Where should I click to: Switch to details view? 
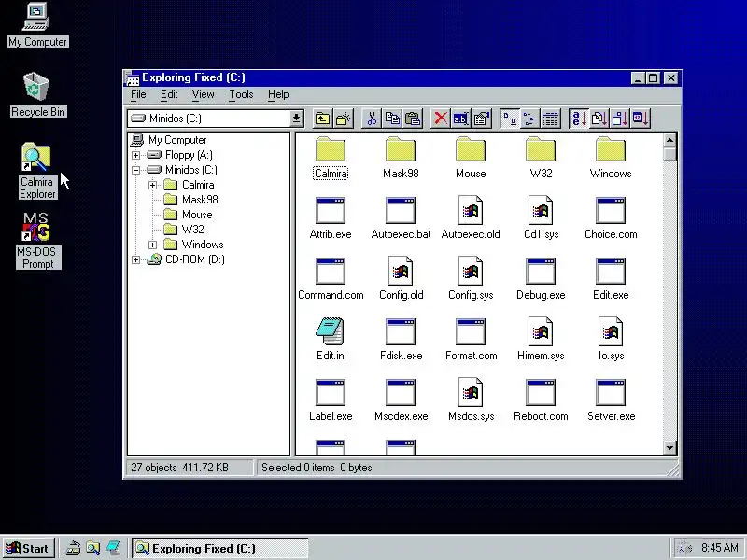click(550, 119)
